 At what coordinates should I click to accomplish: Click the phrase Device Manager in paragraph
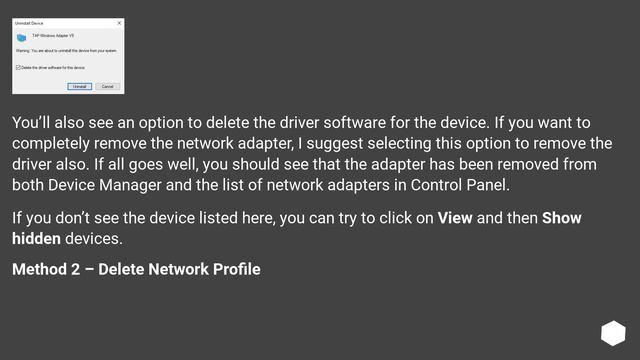pyautogui.click(x=105, y=185)
